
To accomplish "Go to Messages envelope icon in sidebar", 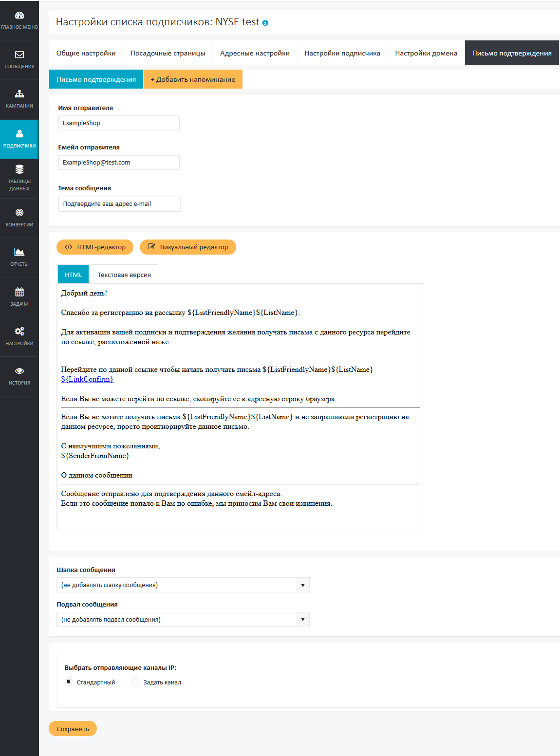I will tap(19, 55).
